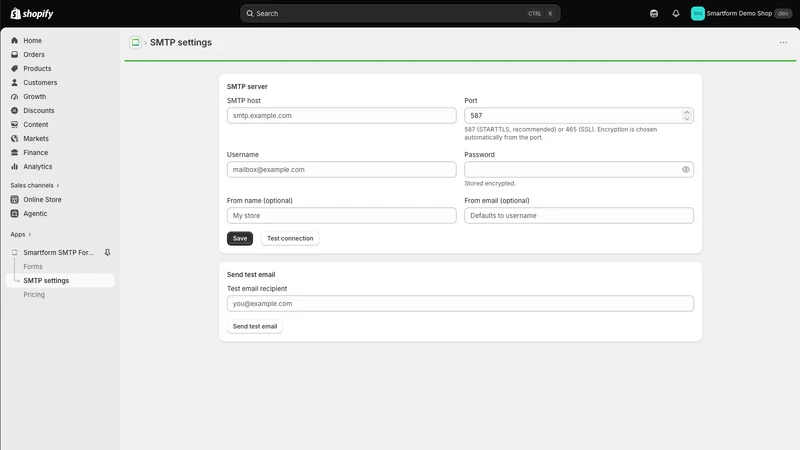Screen dimensions: 800x450
Task: Open the three-dot more actions menu
Action: (x=783, y=42)
